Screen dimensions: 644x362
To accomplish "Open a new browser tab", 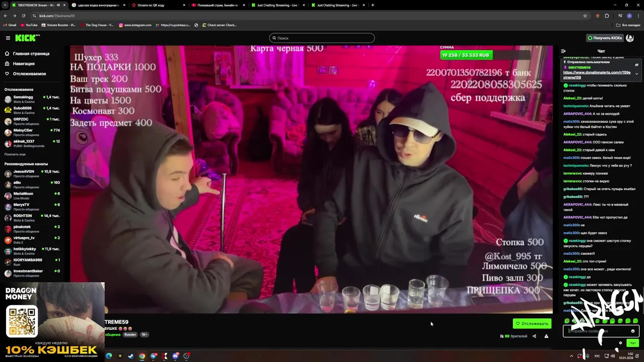I will tap(372, 5).
